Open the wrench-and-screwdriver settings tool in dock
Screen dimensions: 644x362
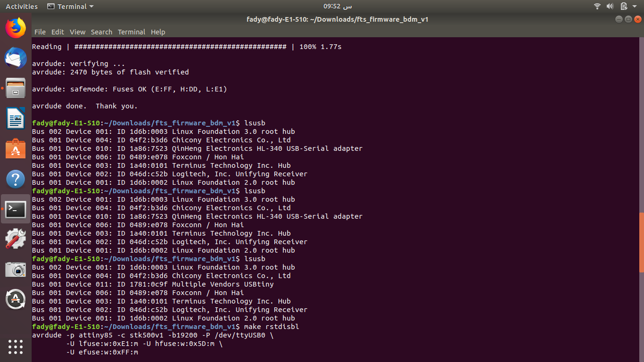point(16,239)
